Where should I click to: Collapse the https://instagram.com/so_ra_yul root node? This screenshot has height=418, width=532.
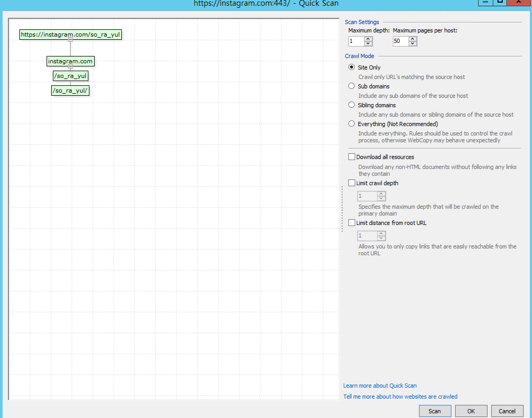(70, 40)
